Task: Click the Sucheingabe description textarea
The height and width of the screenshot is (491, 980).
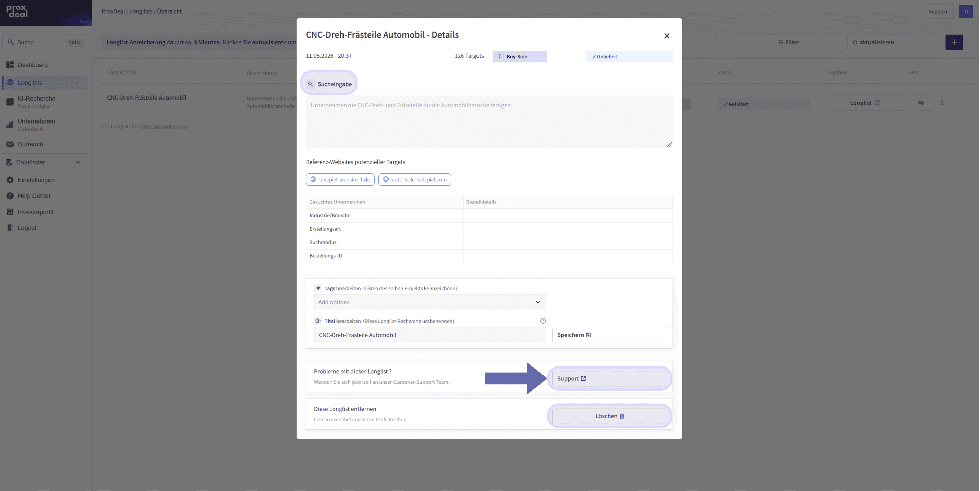Action: pyautogui.click(x=489, y=121)
